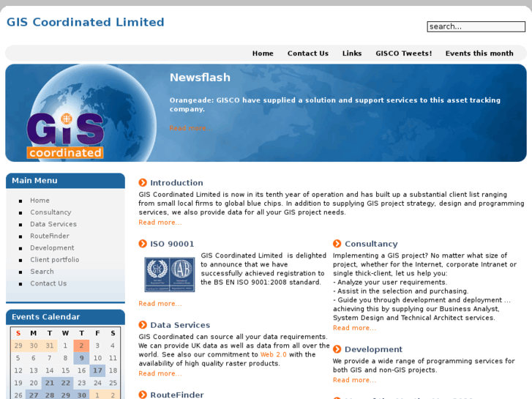This screenshot has width=532, height=399.
Task: Open the Data Services article heading
Action: tap(180, 325)
